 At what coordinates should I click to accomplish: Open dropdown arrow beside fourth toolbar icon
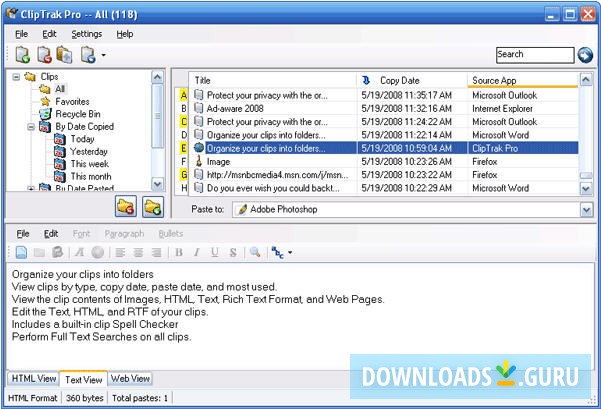pyautogui.click(x=103, y=55)
